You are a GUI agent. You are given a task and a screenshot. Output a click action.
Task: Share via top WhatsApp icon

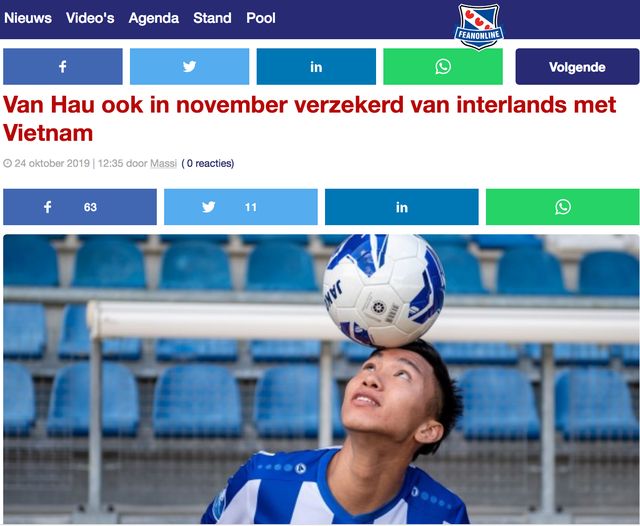pos(443,67)
